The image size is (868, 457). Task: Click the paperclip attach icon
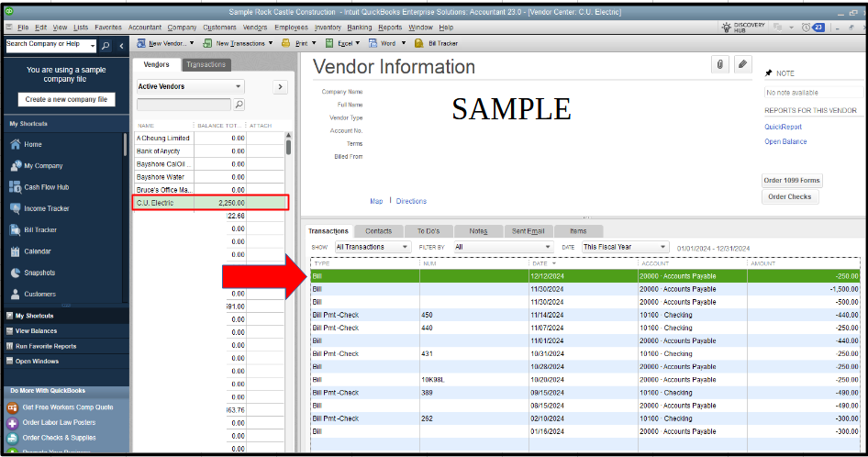[x=719, y=64]
